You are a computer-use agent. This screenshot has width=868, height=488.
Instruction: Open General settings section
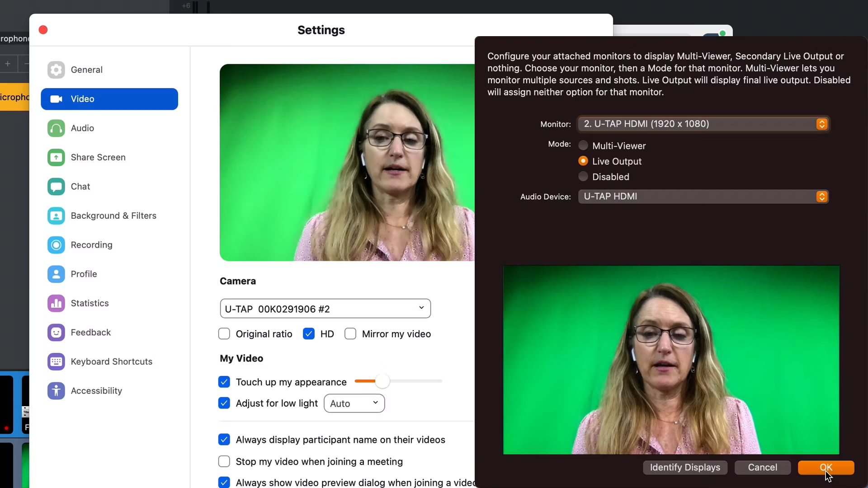pyautogui.click(x=109, y=70)
